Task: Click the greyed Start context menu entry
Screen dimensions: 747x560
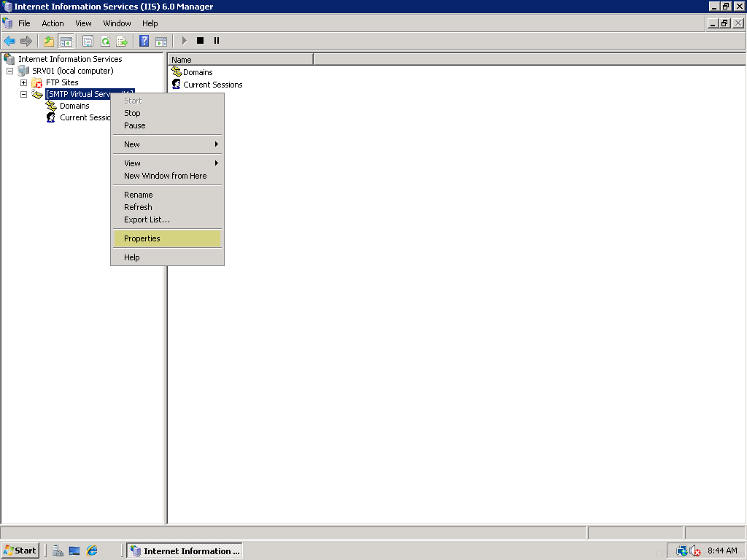Action: [x=167, y=101]
